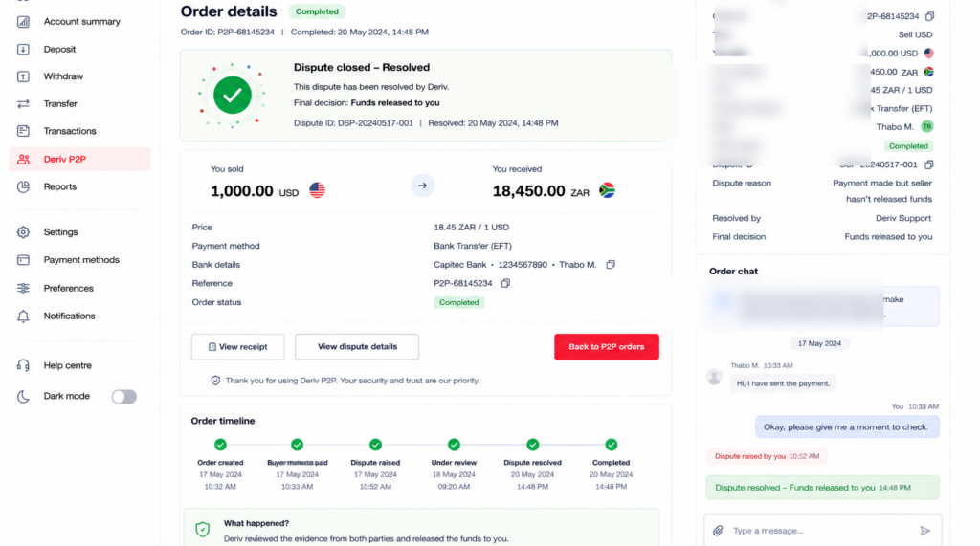This screenshot has height=546, width=980.
Task: Click the View dispute details button
Action: [357, 347]
